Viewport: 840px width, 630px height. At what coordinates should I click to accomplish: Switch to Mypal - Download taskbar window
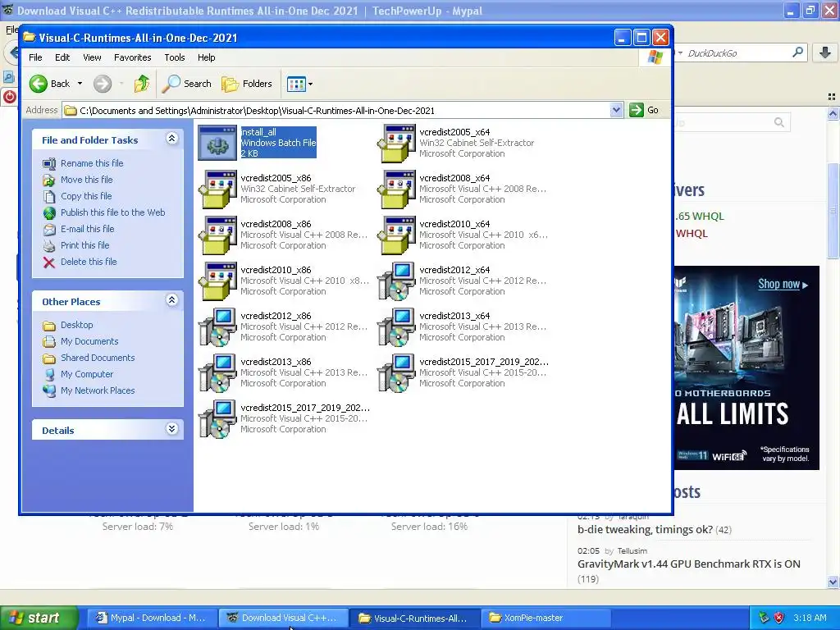click(x=152, y=619)
